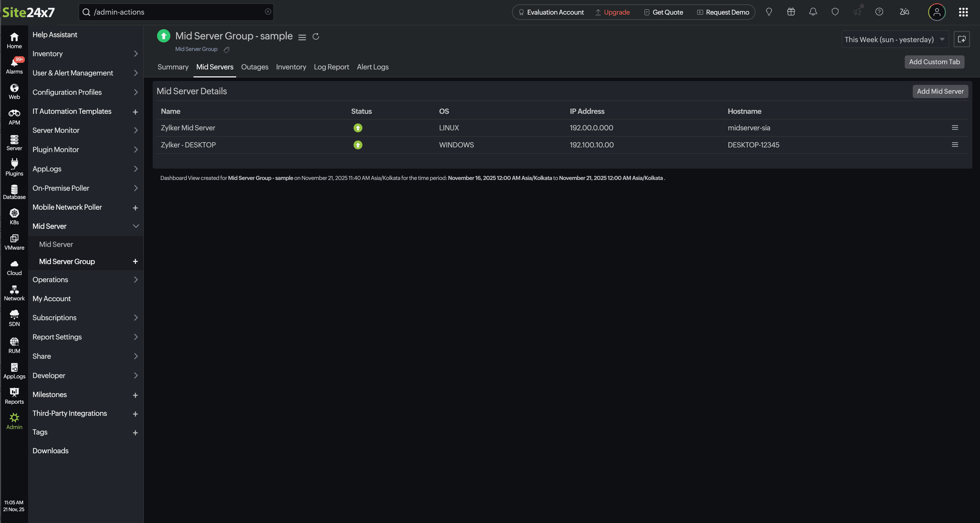The height and width of the screenshot is (523, 980).
Task: Switch to the Outages tab
Action: (255, 67)
